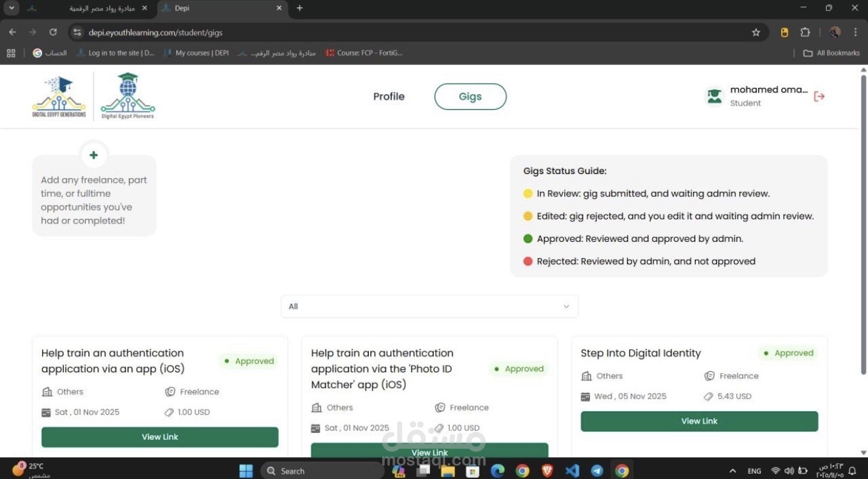This screenshot has height=479, width=868.
Task: Open the All Bookmarks folder
Action: (832, 53)
